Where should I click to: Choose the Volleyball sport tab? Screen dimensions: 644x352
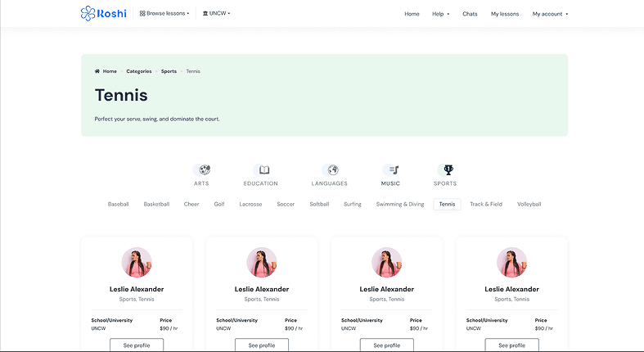529,204
